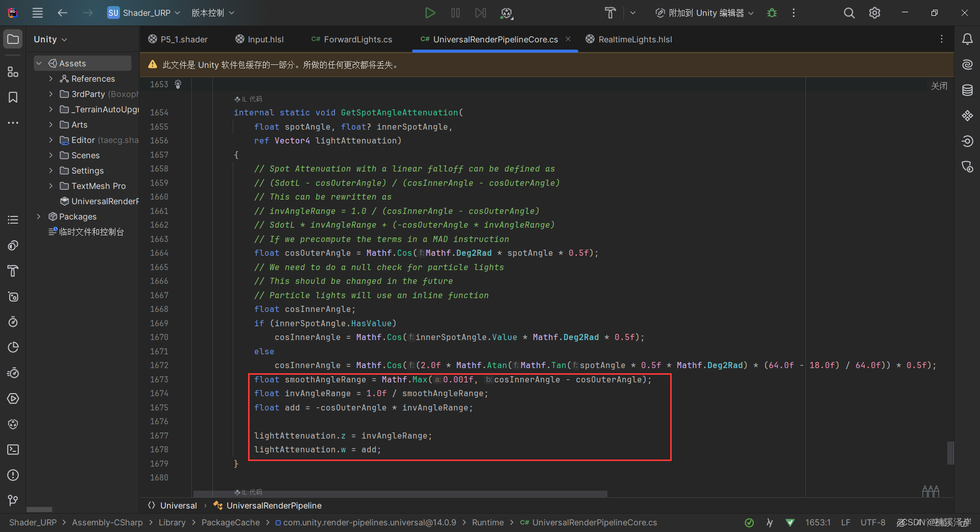Switch Explorer view via Unity dropdown
Screen dimensions: 980x532
(50, 39)
